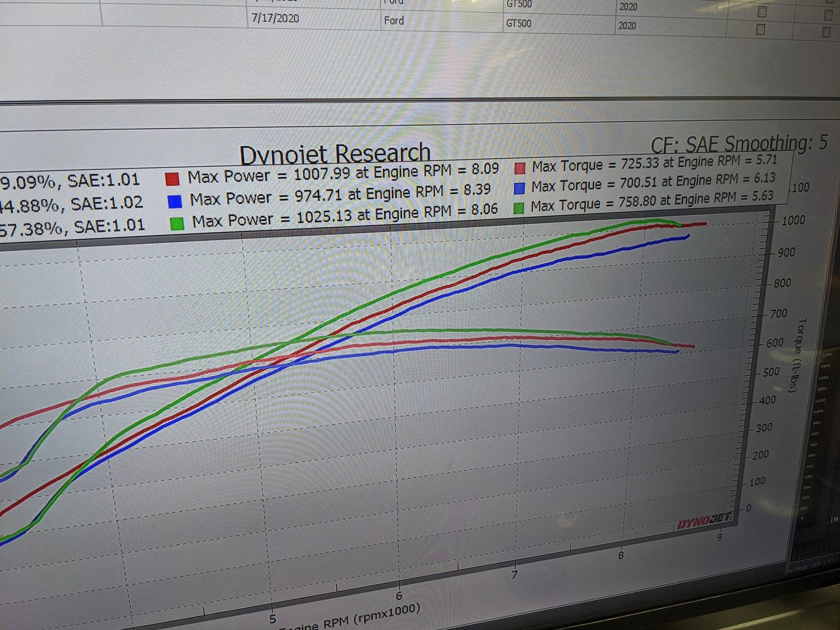This screenshot has height=630, width=840.
Task: Select the Max Power = 974.71 legend entry
Action: 340,195
